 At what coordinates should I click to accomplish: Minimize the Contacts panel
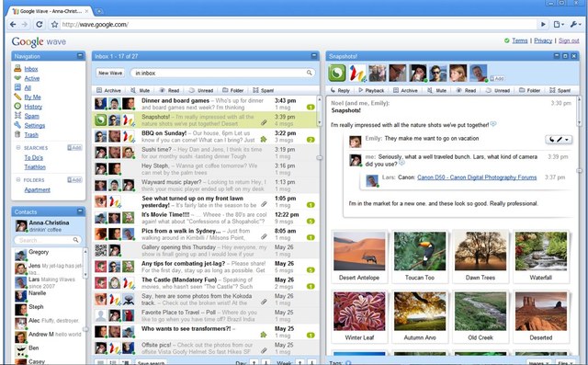coord(80,211)
